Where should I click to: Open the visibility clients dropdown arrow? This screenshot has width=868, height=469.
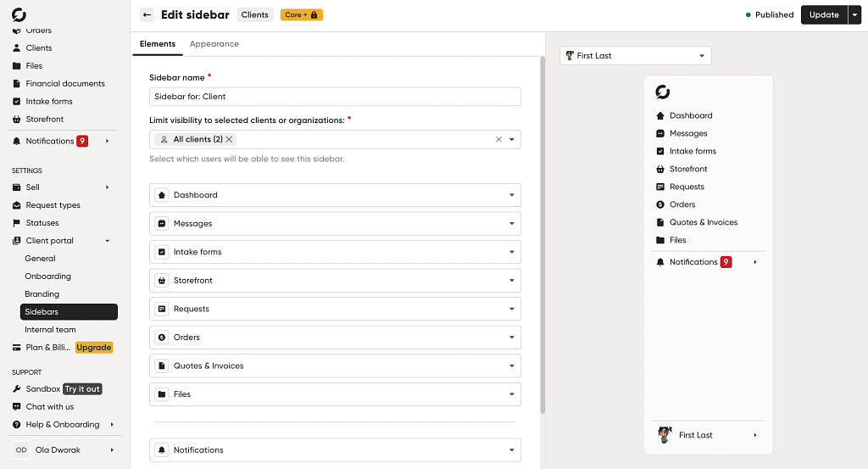[x=511, y=140]
